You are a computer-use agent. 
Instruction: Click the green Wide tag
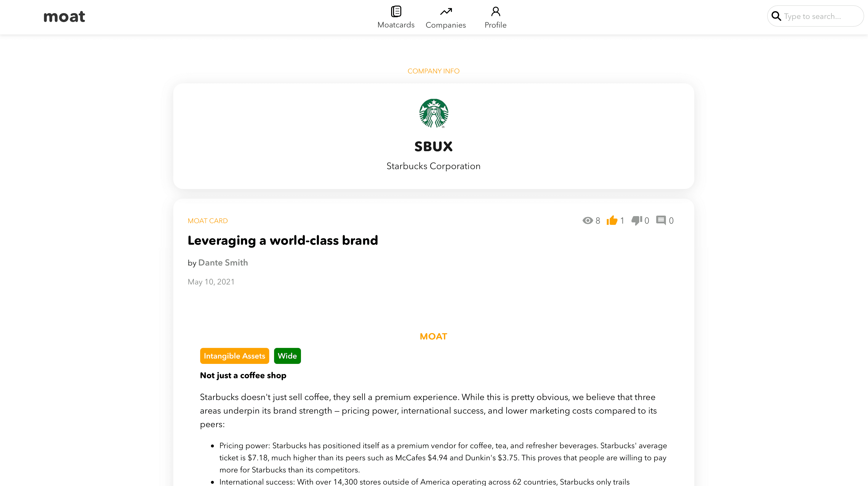point(287,356)
